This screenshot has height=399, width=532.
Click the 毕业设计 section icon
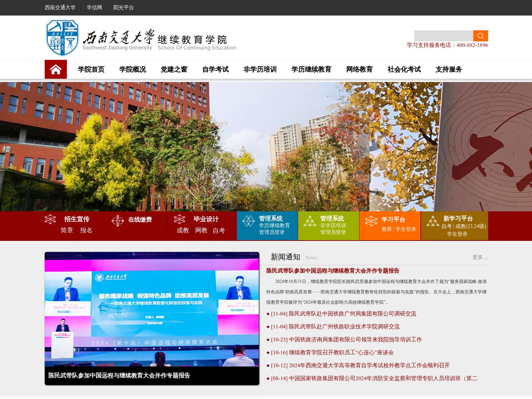click(180, 219)
